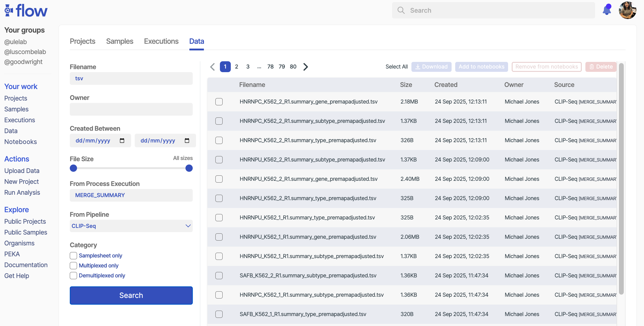Click right handle of File Size slider
Viewport: 644px width, 326px height.
(189, 168)
